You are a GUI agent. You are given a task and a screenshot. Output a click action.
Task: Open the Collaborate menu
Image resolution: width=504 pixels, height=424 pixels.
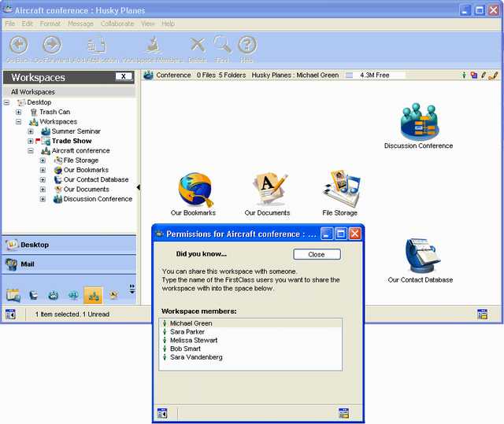[117, 24]
